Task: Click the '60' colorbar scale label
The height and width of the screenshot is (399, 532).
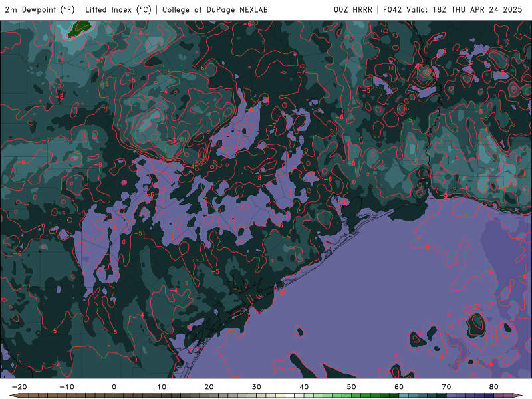Action: [x=399, y=387]
